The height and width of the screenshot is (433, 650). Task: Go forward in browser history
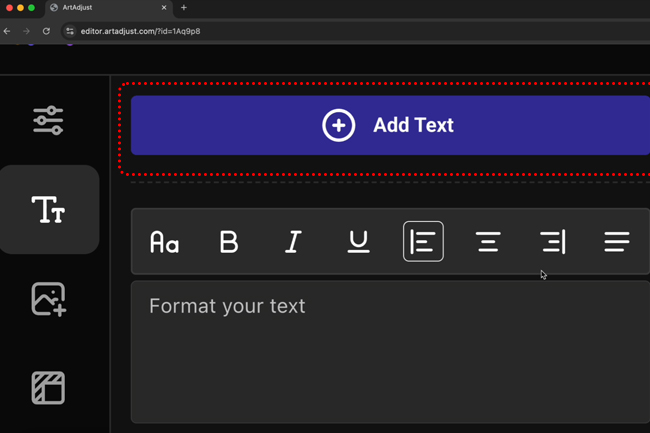point(27,31)
